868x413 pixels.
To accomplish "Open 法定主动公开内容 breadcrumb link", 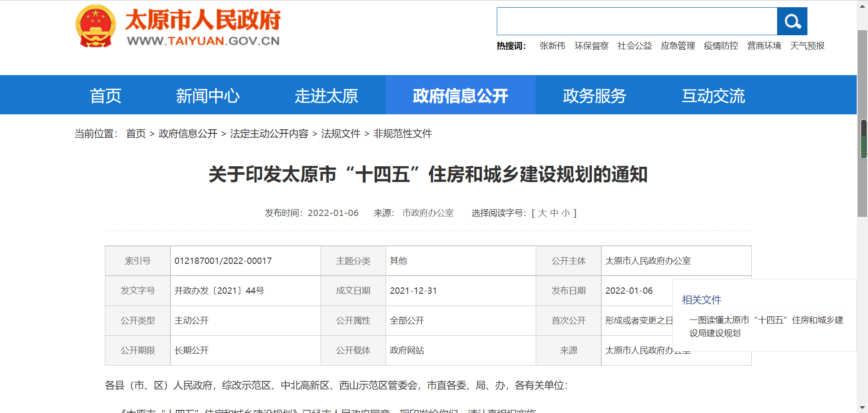I will point(269,134).
